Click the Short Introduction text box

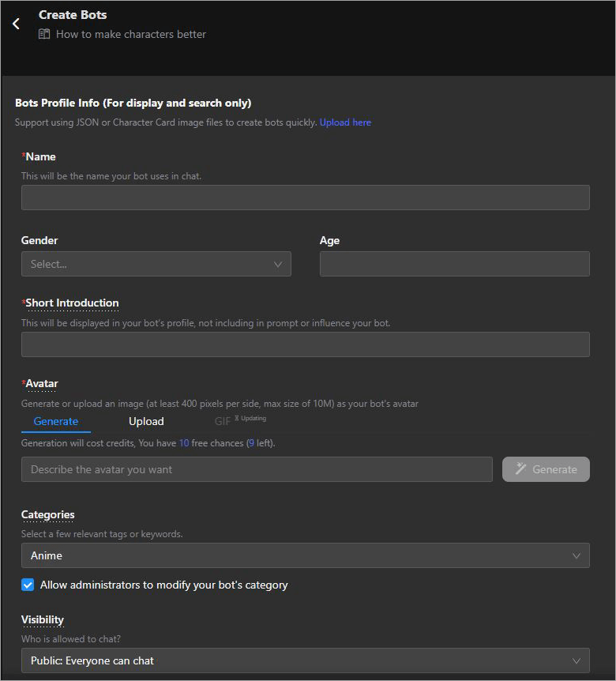point(305,344)
